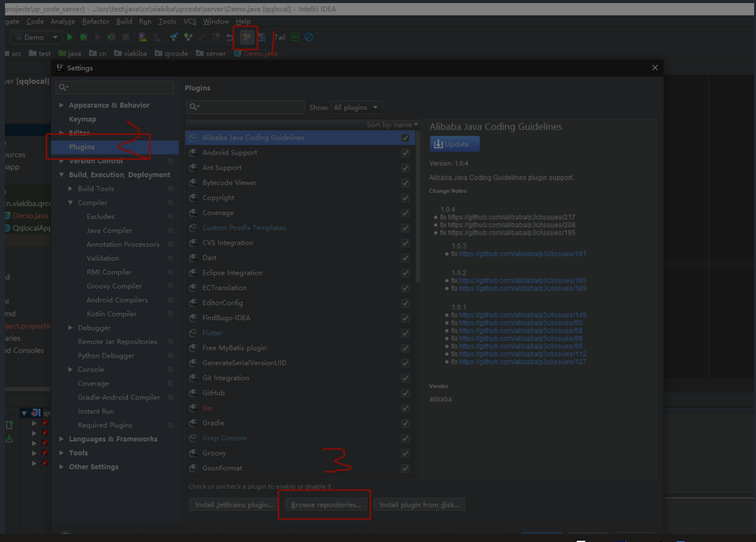The height and width of the screenshot is (542, 756).
Task: Open Project Structure icon next to the wrench
Action: [x=261, y=37]
